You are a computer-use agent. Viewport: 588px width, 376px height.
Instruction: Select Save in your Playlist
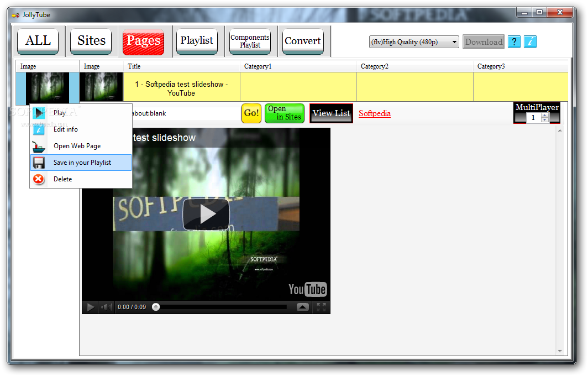[x=81, y=163]
